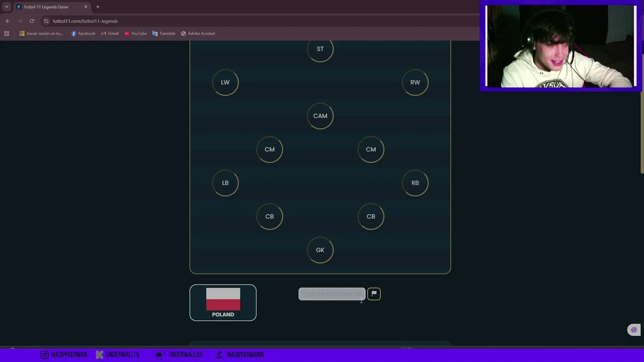Select the CAM position circle
Viewport: 644px width, 362px height.
(320, 116)
